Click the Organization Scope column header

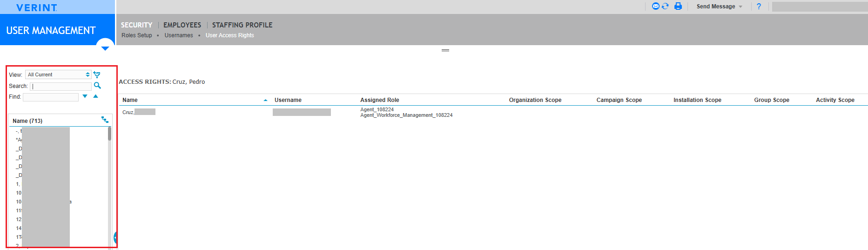[535, 100]
